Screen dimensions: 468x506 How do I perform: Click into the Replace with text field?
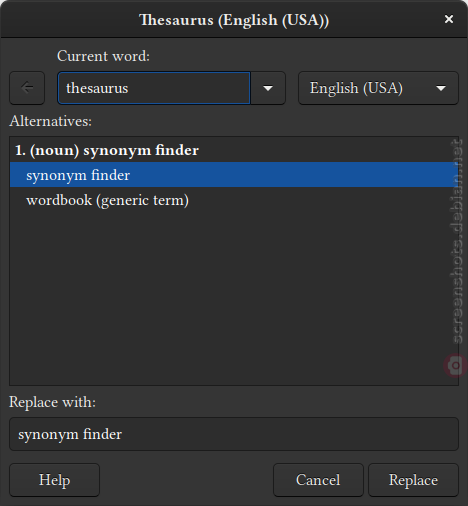234,434
